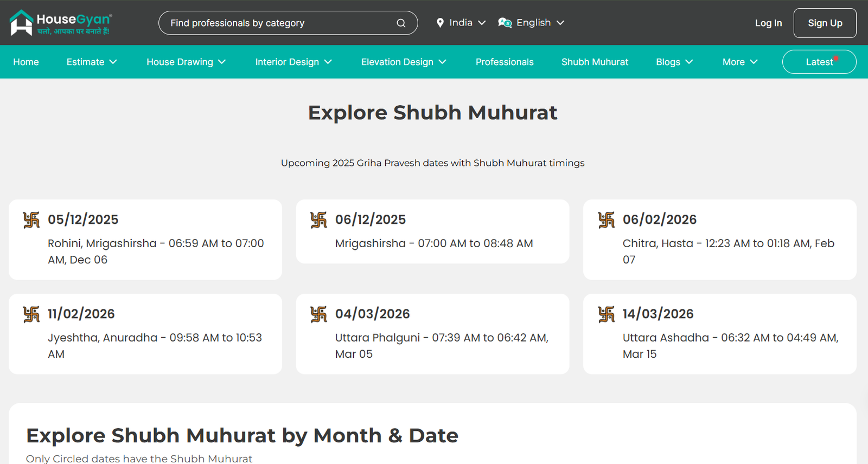
Task: Click the location pin icon
Action: (440, 23)
